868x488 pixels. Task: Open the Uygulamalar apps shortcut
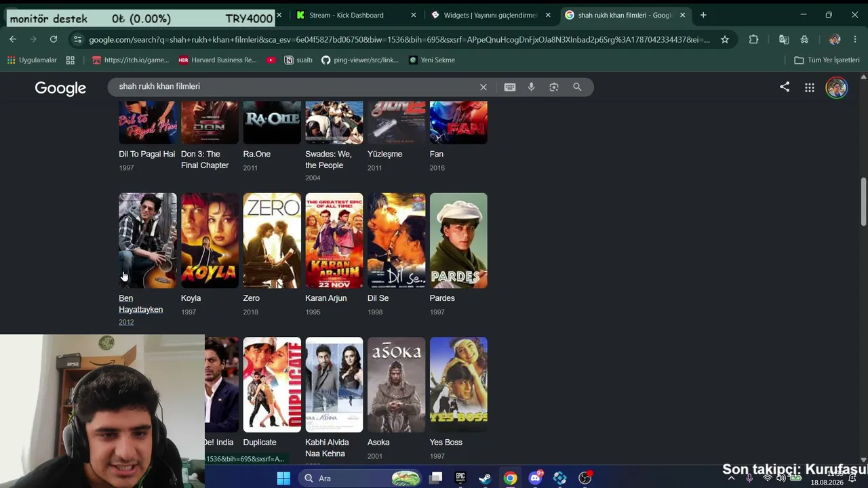tap(33, 60)
